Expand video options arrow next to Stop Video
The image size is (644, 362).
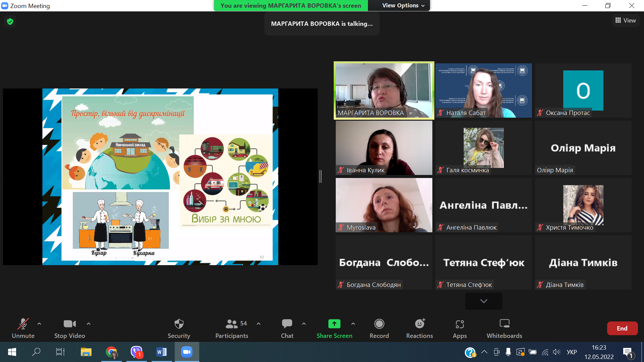89,324
